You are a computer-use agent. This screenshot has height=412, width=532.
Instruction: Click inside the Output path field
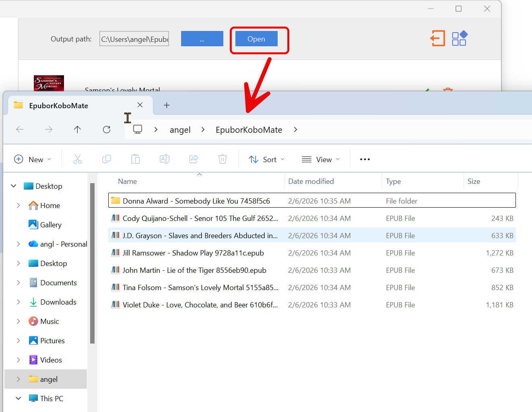click(x=134, y=39)
